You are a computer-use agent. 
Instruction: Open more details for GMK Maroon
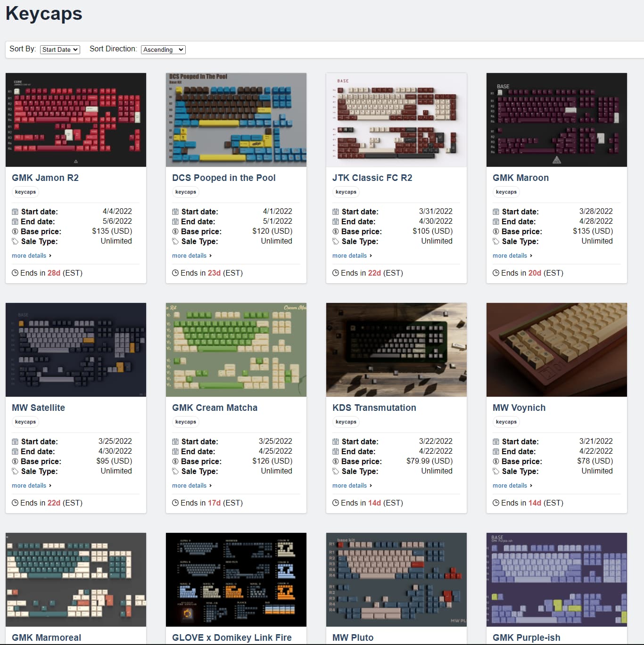[x=512, y=255]
